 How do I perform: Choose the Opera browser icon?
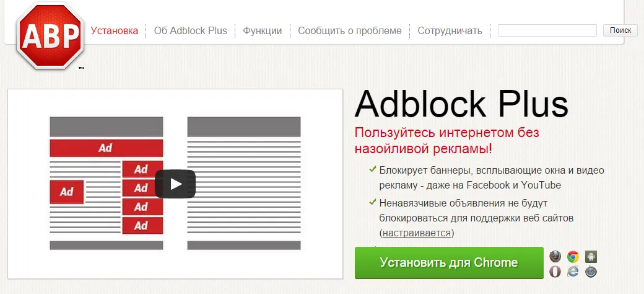[555, 272]
